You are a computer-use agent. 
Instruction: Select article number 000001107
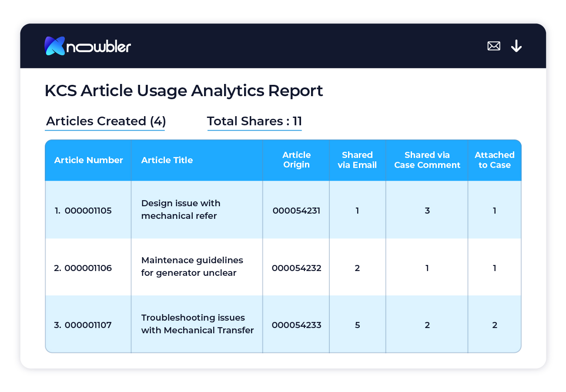click(x=88, y=325)
